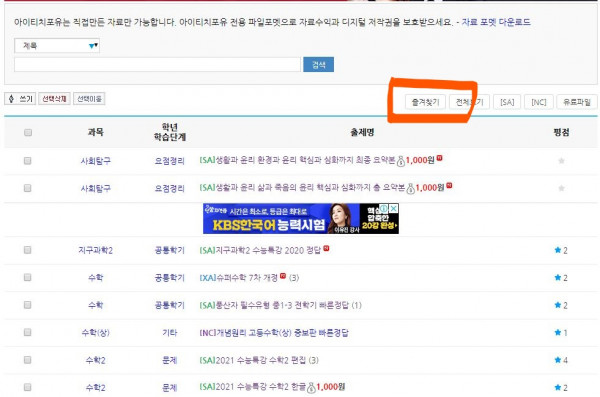Check the box for 환경과 윤리 row

tap(28, 161)
